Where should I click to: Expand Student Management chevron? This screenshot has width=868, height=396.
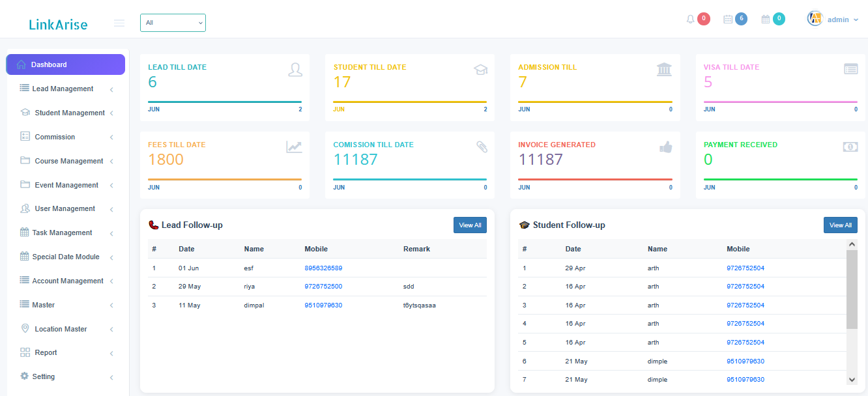pyautogui.click(x=111, y=113)
